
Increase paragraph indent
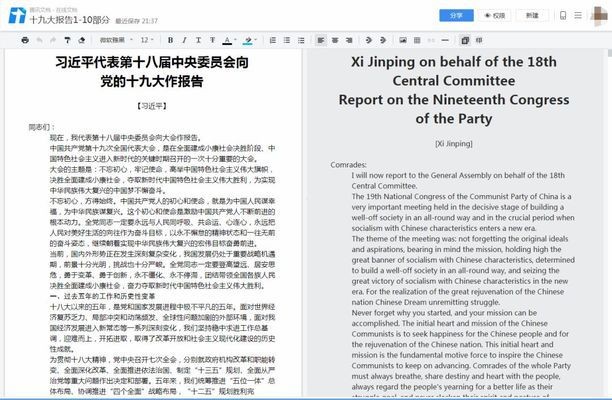tap(383, 40)
